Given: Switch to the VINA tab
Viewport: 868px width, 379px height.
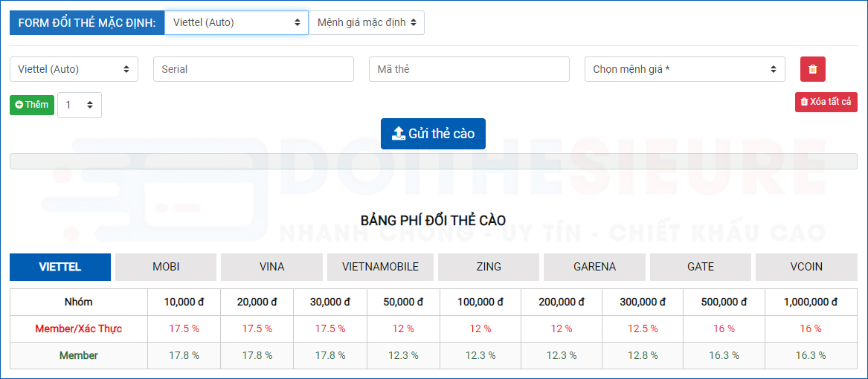Looking at the screenshot, I should [271, 267].
